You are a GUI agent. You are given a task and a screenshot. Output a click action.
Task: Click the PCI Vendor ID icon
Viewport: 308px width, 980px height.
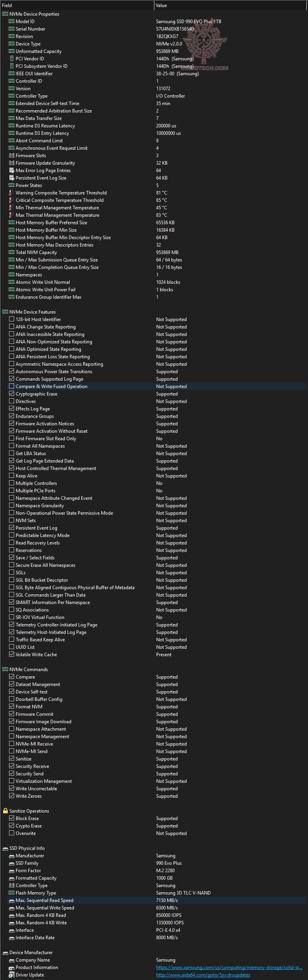11,59
